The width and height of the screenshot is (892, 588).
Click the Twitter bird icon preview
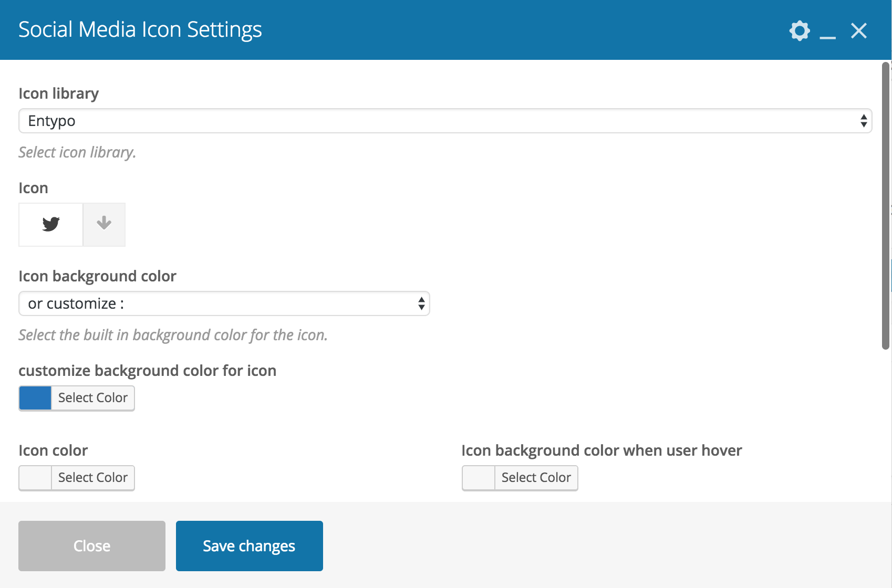pyautogui.click(x=51, y=224)
